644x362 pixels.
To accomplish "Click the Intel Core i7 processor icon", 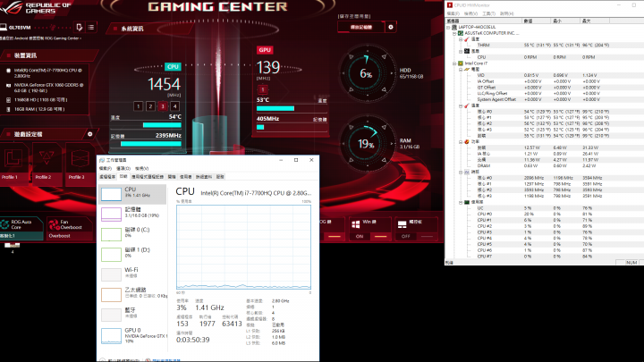I will pos(461,63).
